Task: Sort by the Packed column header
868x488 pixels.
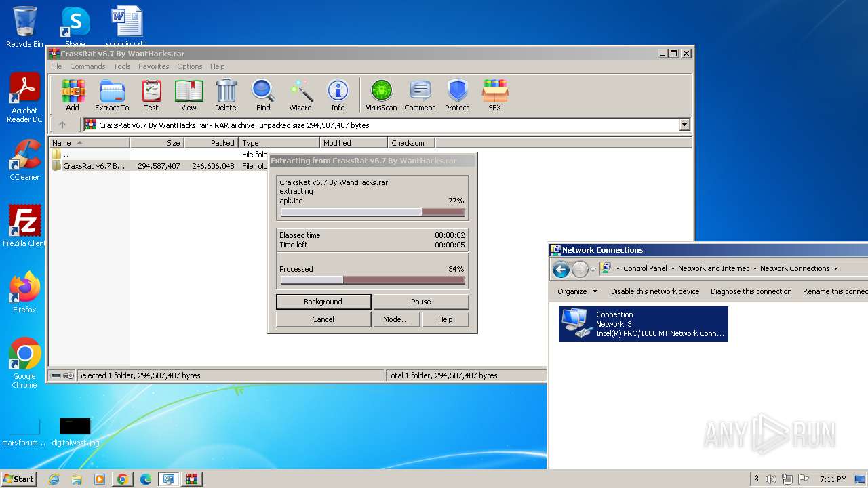Action: point(211,143)
